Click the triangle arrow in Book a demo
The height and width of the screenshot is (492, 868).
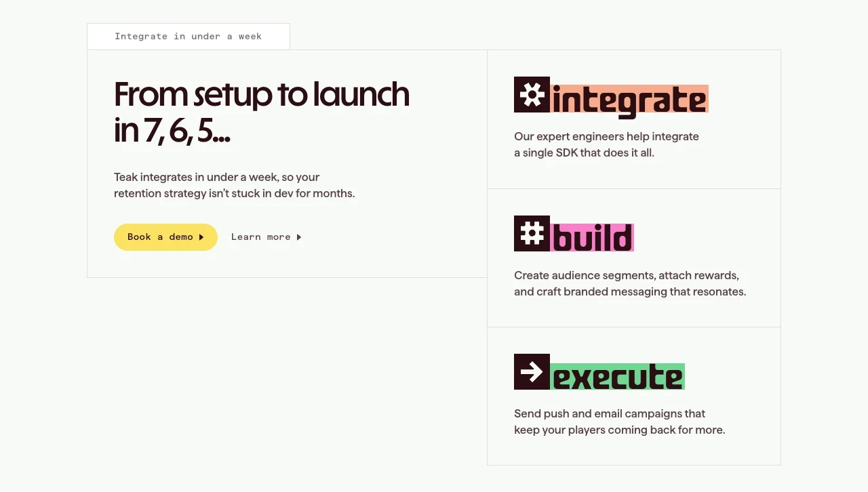201,237
